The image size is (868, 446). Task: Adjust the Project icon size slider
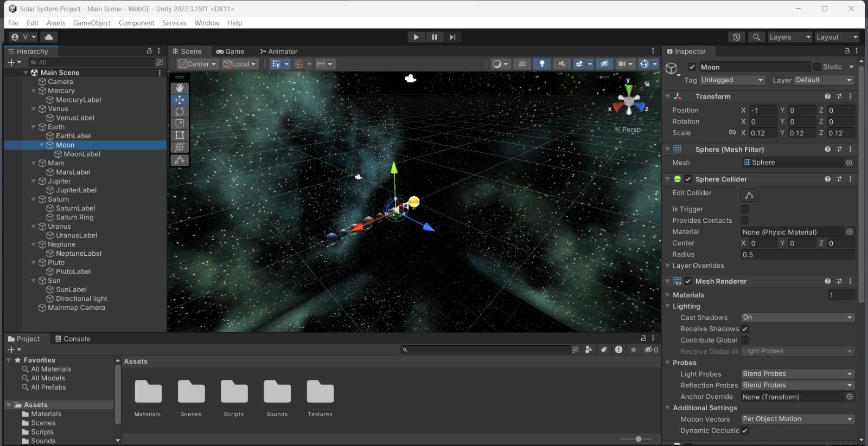(x=639, y=439)
